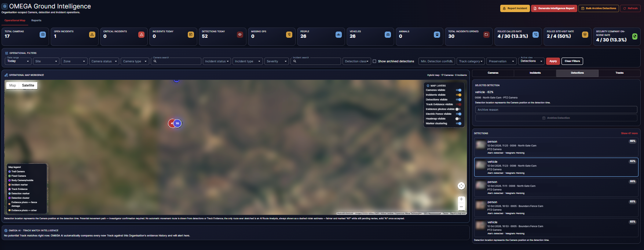This screenshot has height=250, width=644.
Task: Switch to the Tracks panel tab
Action: pos(619,73)
